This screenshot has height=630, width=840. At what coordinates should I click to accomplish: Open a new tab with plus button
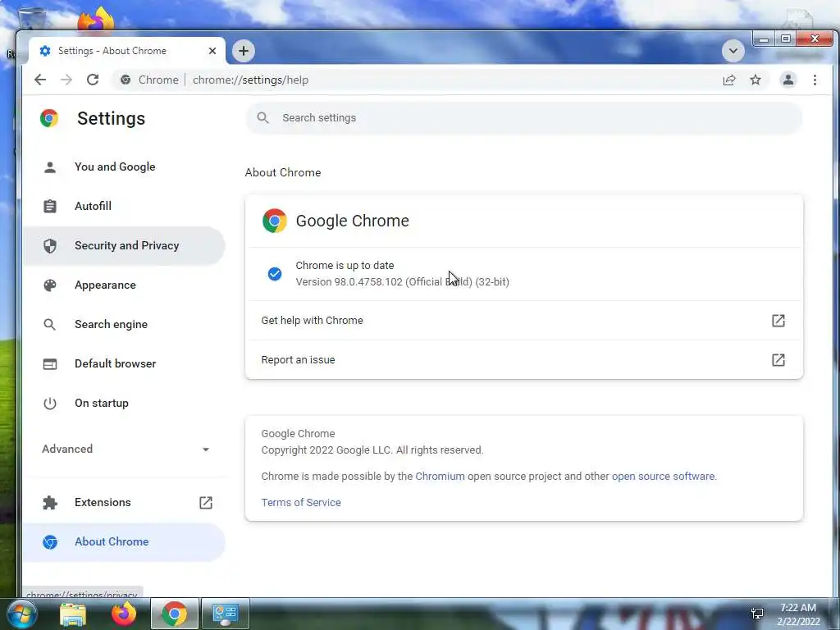tap(243, 51)
